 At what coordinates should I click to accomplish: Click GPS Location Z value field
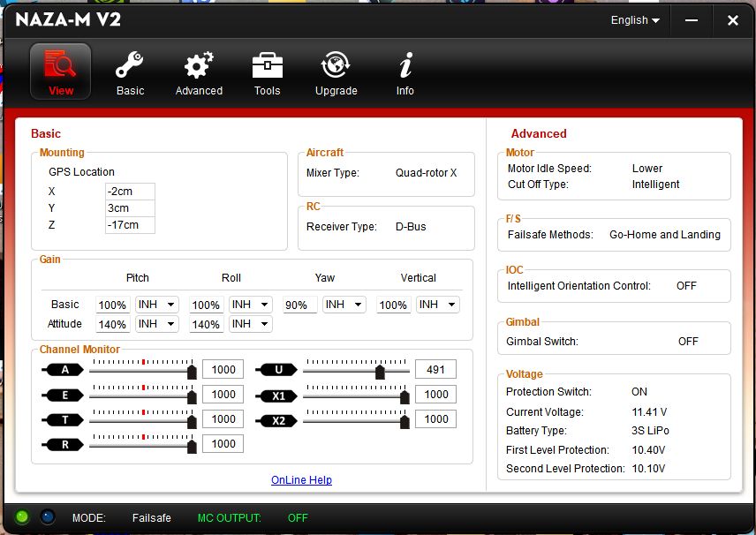[x=130, y=225]
